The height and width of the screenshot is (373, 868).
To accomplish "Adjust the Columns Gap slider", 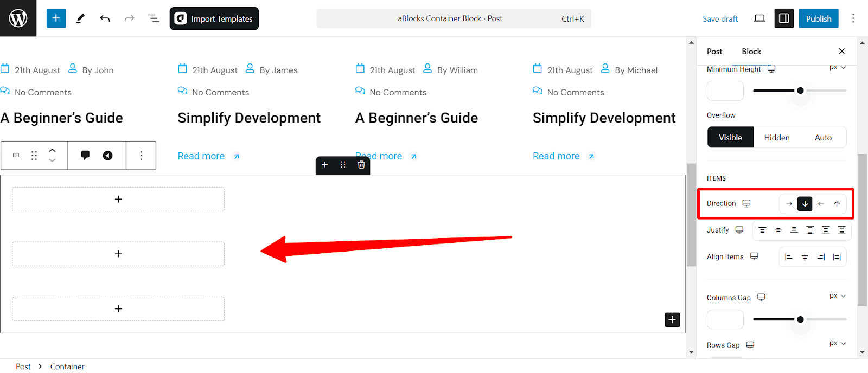I will click(x=800, y=319).
